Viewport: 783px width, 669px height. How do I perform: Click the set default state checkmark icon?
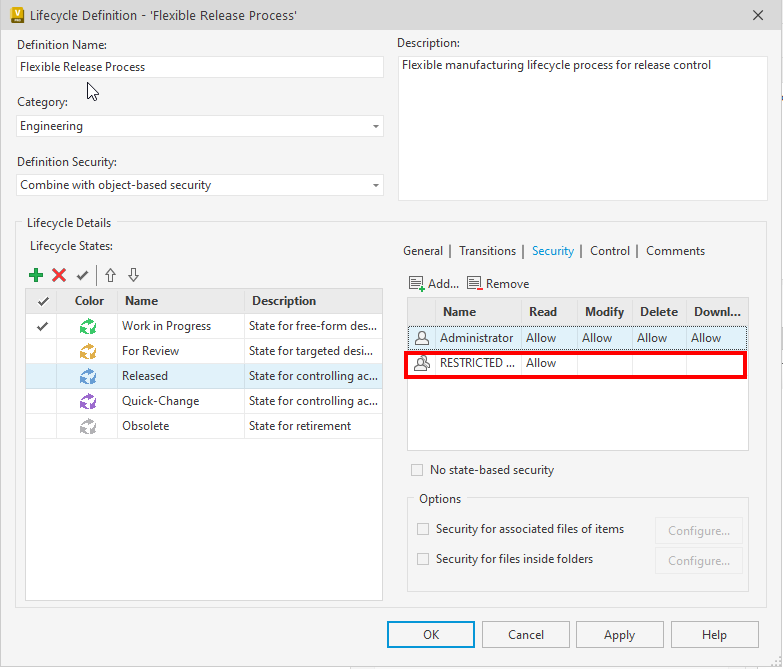[82, 275]
